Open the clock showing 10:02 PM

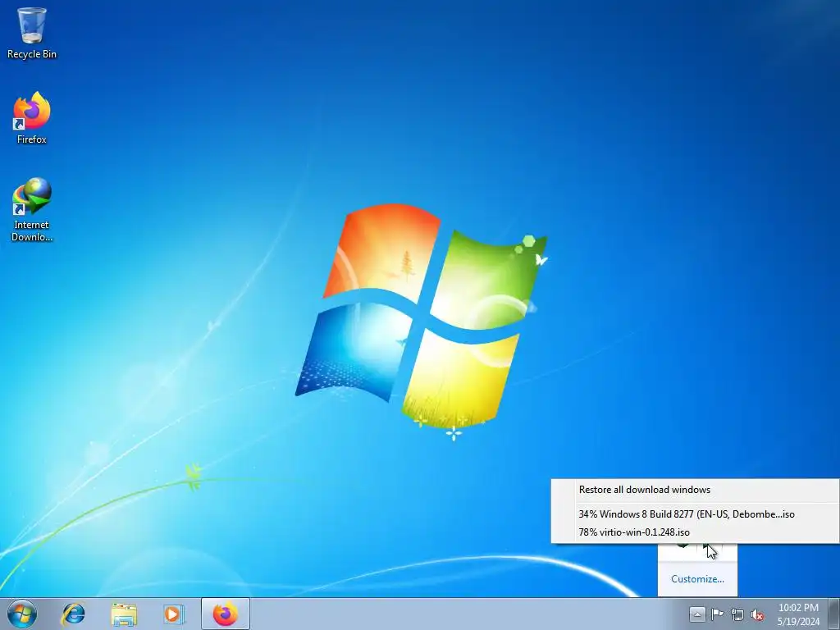[798, 614]
